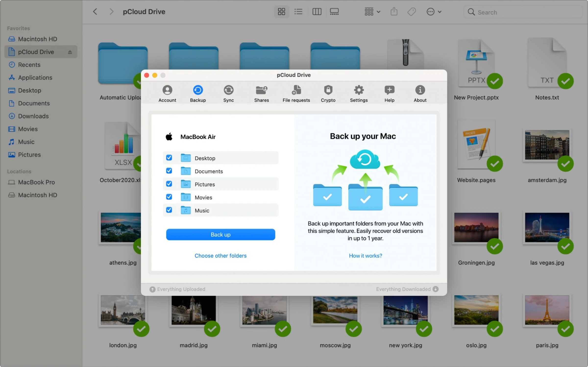Toggle the Movies folder checkbox
This screenshot has height=367, width=588.
(x=169, y=197)
